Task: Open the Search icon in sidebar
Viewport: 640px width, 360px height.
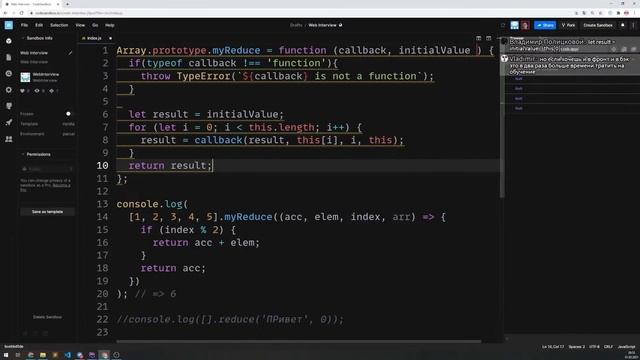Action: coord(9,73)
